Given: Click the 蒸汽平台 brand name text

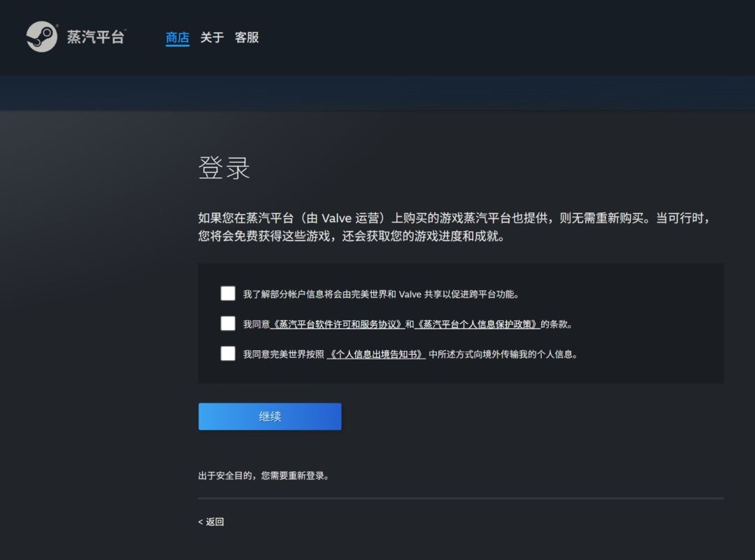Looking at the screenshot, I should [x=96, y=37].
